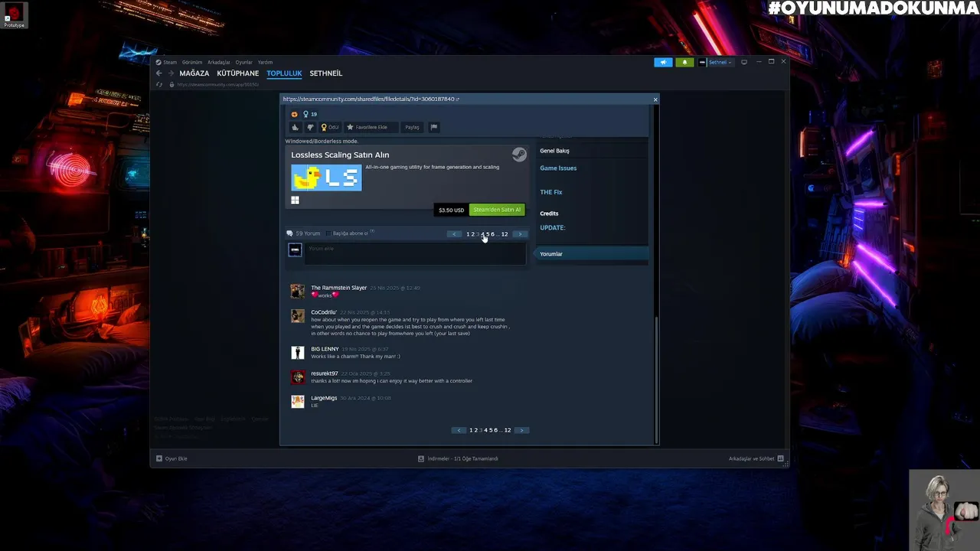Open Big Picture mode monitor icon
The height and width of the screenshot is (551, 980).
743,62
